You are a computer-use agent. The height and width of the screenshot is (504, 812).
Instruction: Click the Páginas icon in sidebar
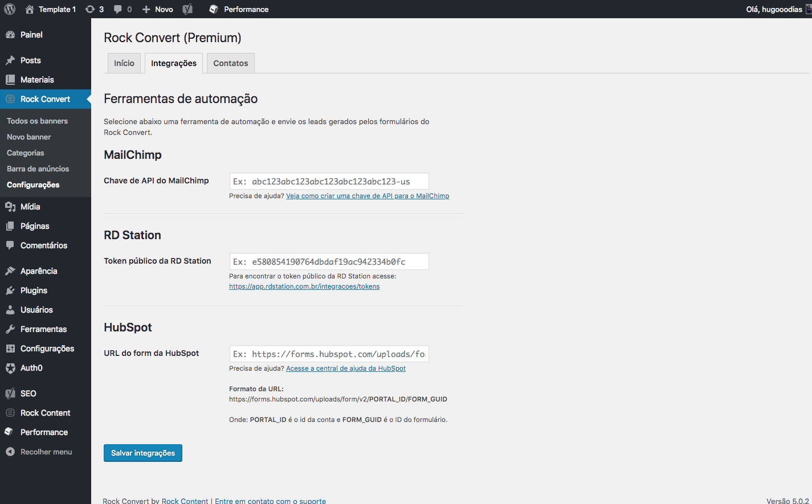point(10,226)
